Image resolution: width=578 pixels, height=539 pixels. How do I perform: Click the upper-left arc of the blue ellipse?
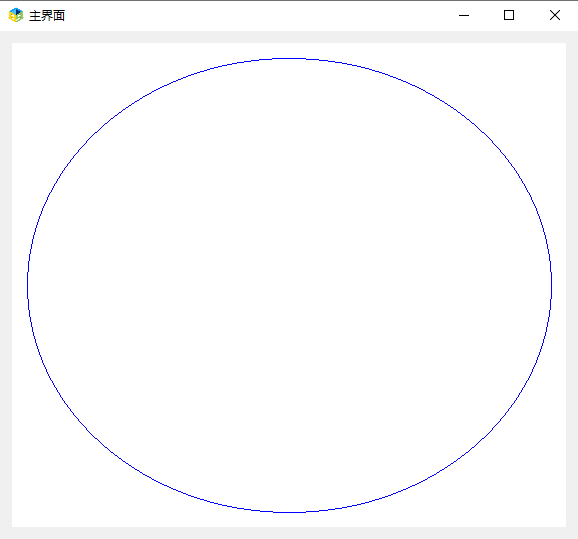pos(97,132)
